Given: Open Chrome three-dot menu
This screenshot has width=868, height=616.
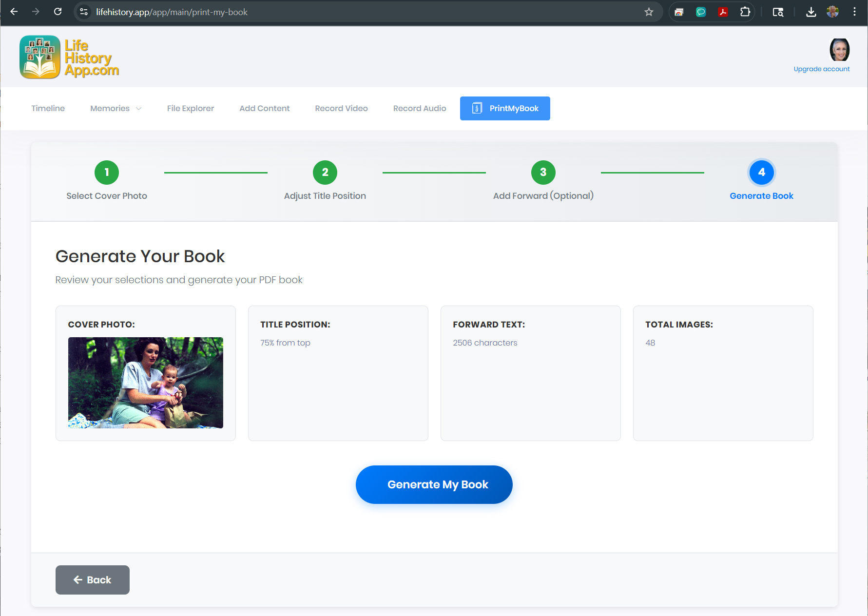Looking at the screenshot, I should click(854, 12).
